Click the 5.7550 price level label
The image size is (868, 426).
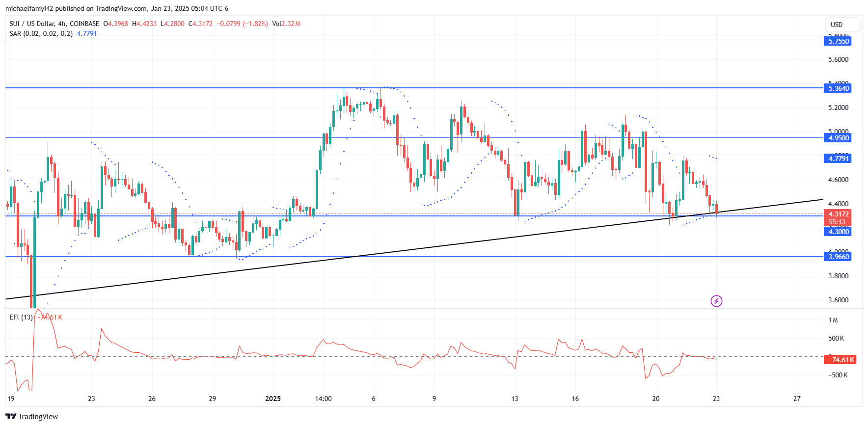pos(838,41)
